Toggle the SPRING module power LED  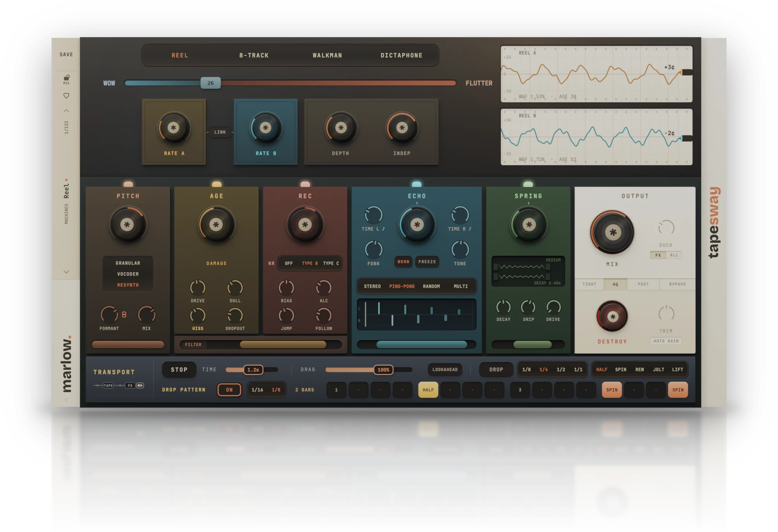[528, 184]
